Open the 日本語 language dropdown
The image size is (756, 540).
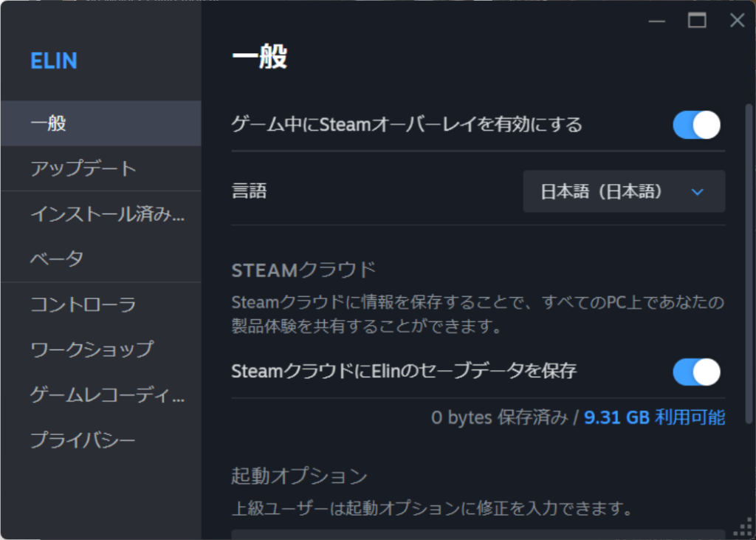623,192
